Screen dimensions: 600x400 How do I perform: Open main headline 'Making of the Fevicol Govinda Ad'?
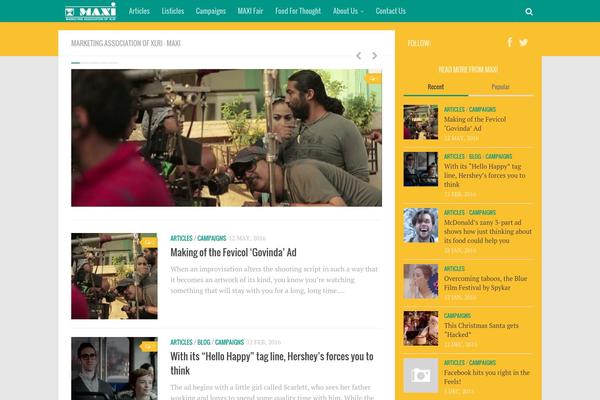point(233,253)
